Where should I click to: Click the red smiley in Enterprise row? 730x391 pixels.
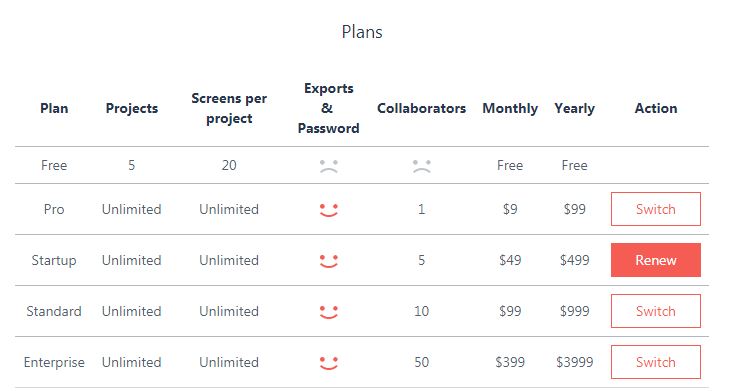pyautogui.click(x=329, y=363)
